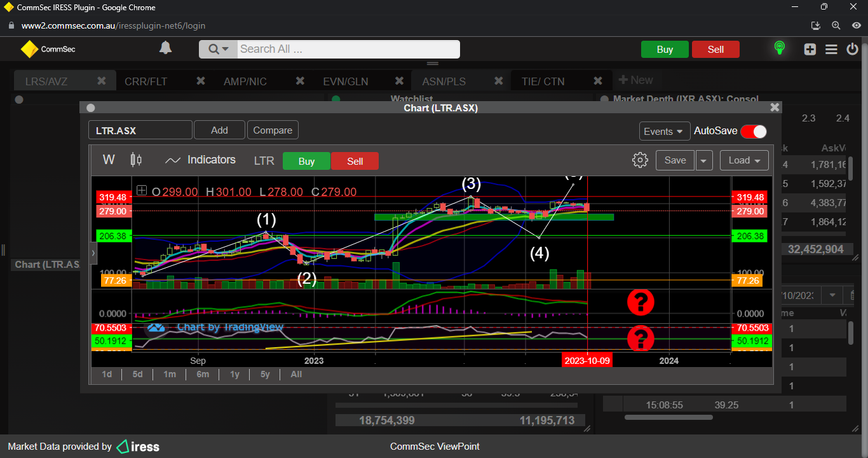
Task: Set chart range to 1y
Action: click(x=235, y=374)
